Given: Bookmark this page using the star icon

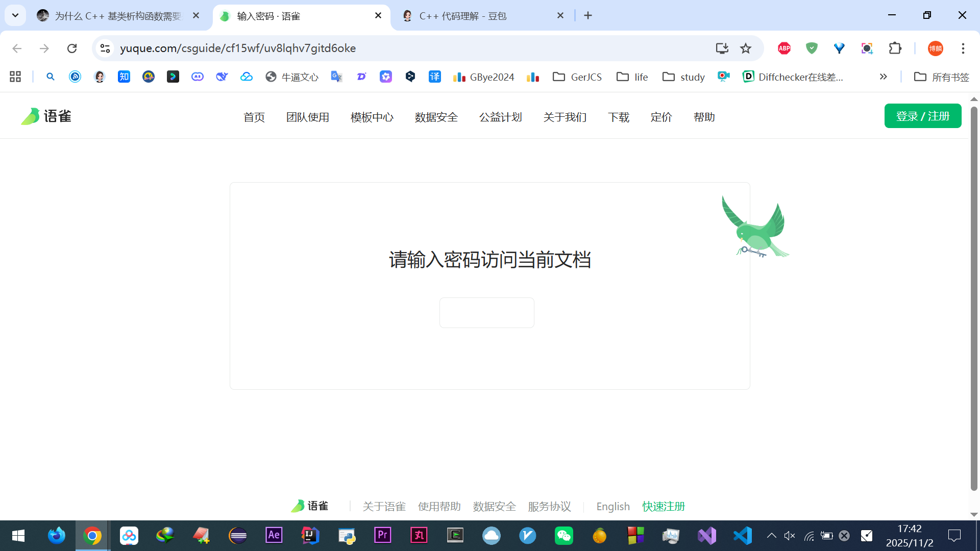Looking at the screenshot, I should click(746, 48).
